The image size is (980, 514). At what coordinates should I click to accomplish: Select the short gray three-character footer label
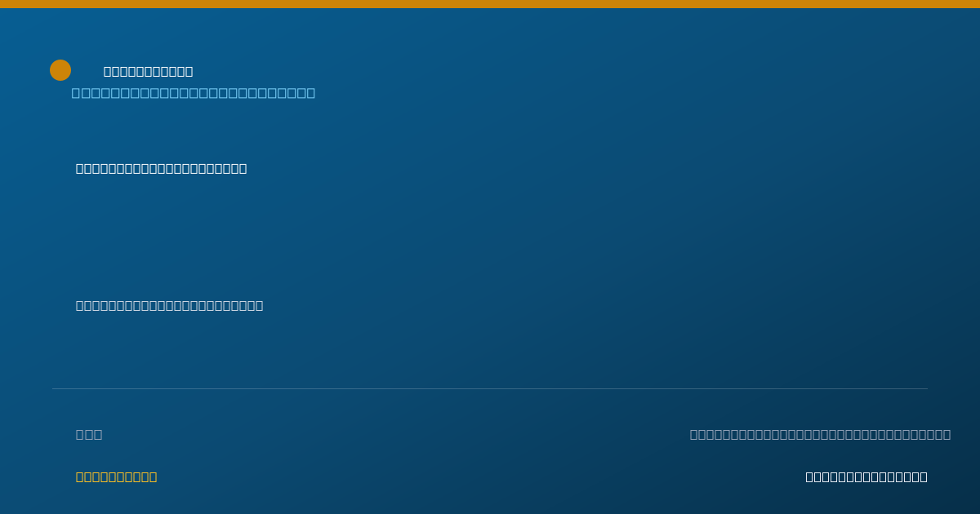[89, 435]
